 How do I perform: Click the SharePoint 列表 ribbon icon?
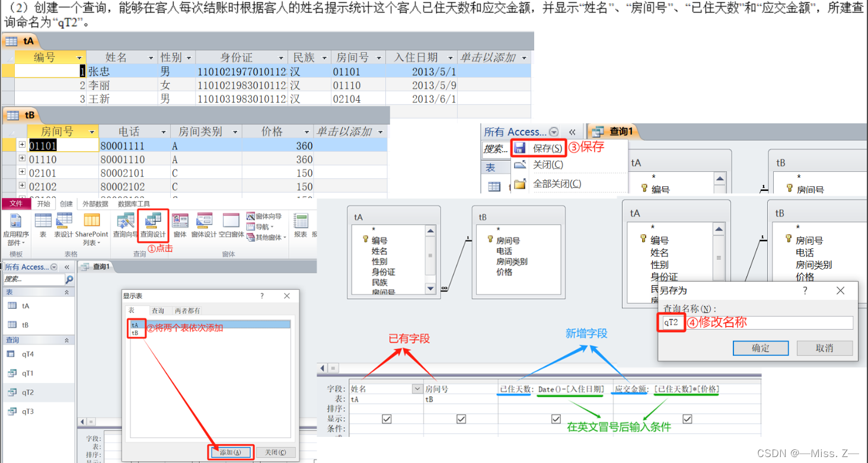pyautogui.click(x=92, y=229)
